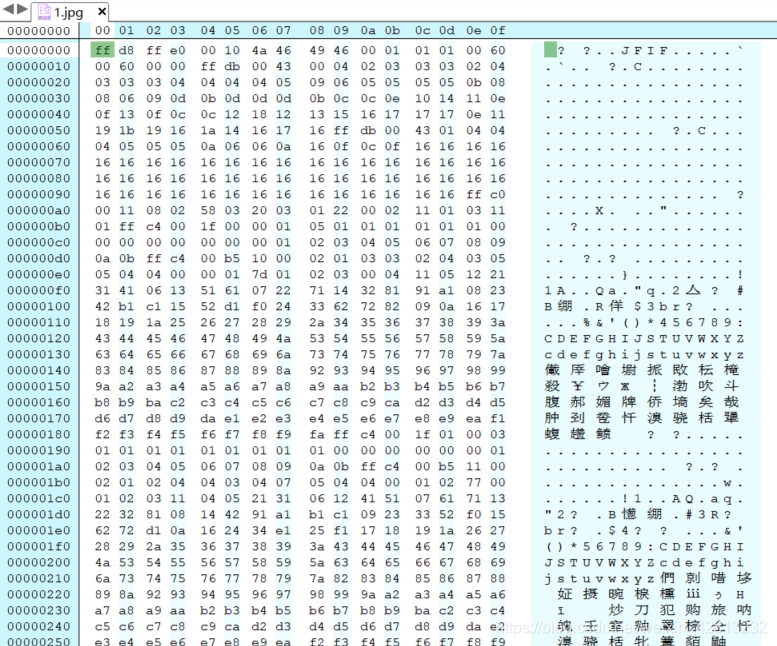The image size is (777, 646).
Task: Click byte e1 in row 000001e0
Action: (283, 531)
